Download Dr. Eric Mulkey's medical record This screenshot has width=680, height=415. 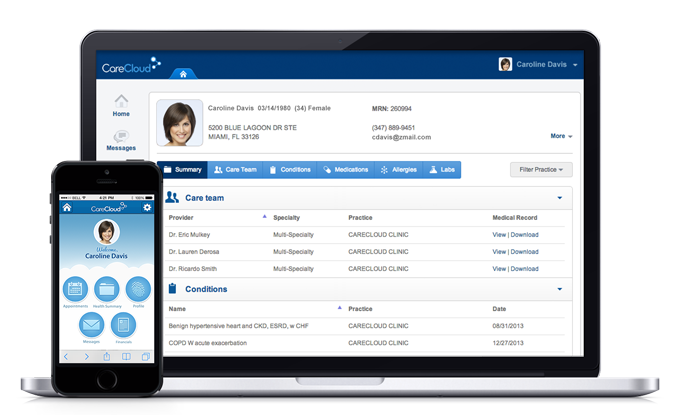524,235
